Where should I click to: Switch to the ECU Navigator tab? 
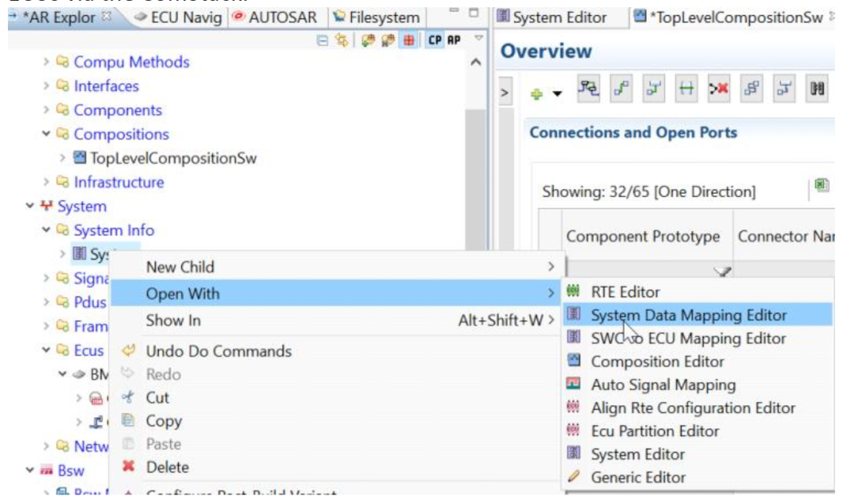179,18
